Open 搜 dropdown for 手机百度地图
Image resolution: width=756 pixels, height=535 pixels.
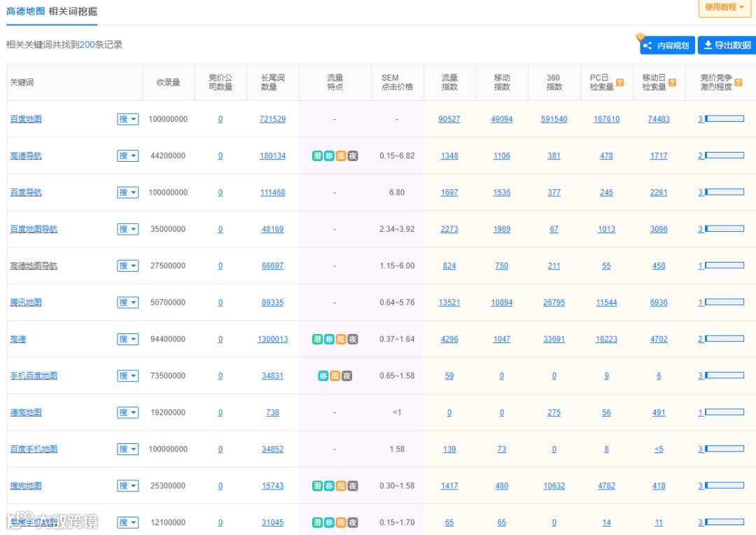pyautogui.click(x=128, y=376)
